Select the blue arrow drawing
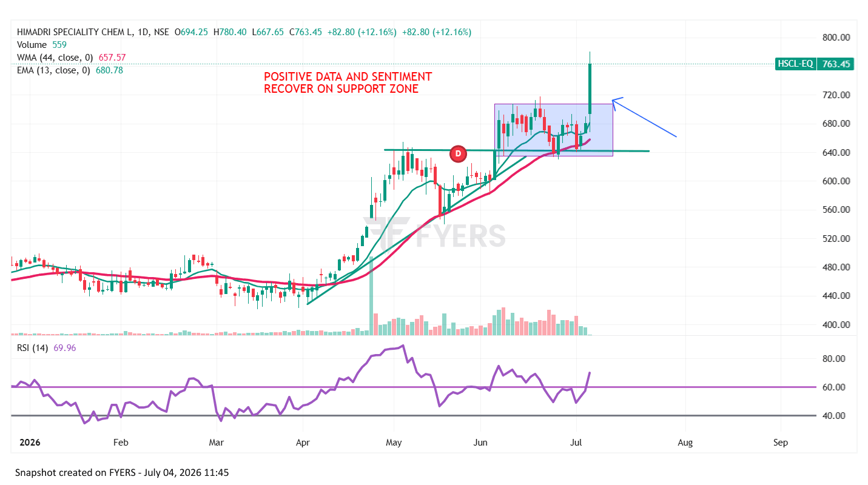The width and height of the screenshot is (868, 485). coord(644,118)
